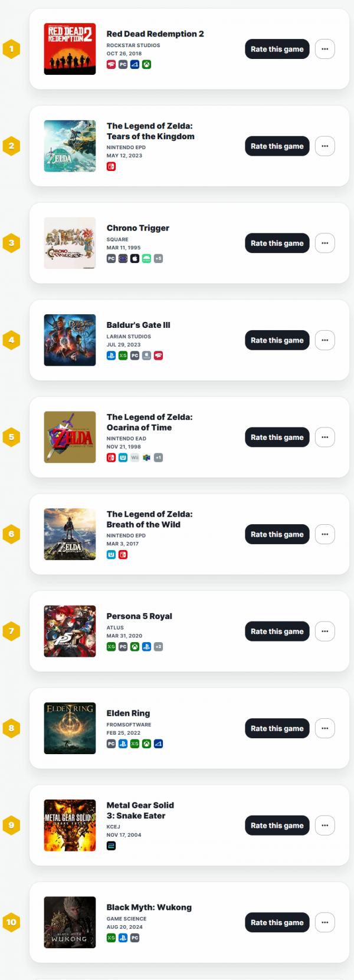
Task: Show the +1 extra platform for Ocarina of Time
Action: (x=158, y=458)
